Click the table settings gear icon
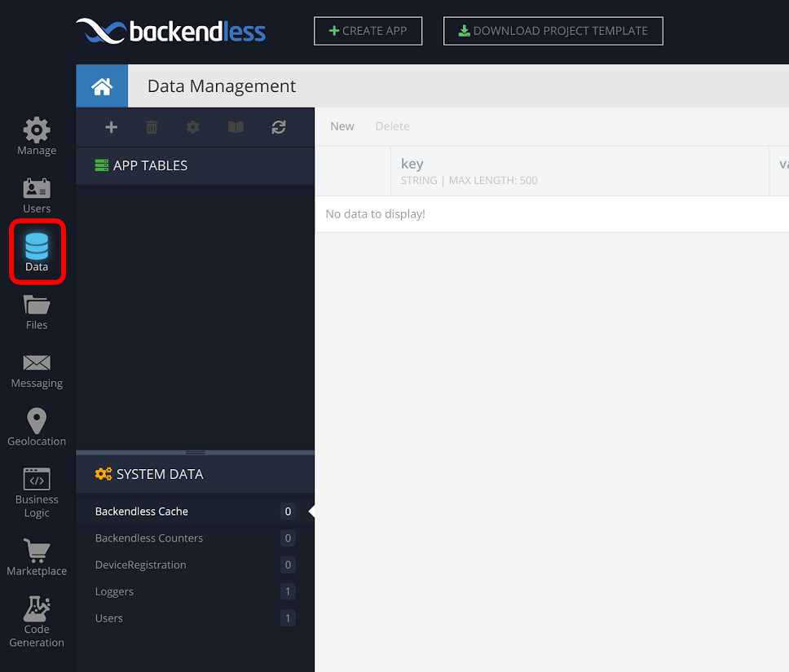Image resolution: width=789 pixels, height=672 pixels. [x=192, y=127]
